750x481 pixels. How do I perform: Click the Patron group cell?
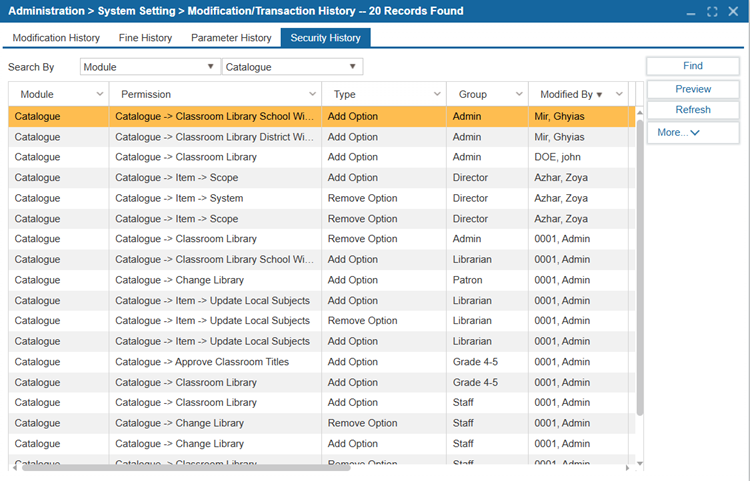487,280
